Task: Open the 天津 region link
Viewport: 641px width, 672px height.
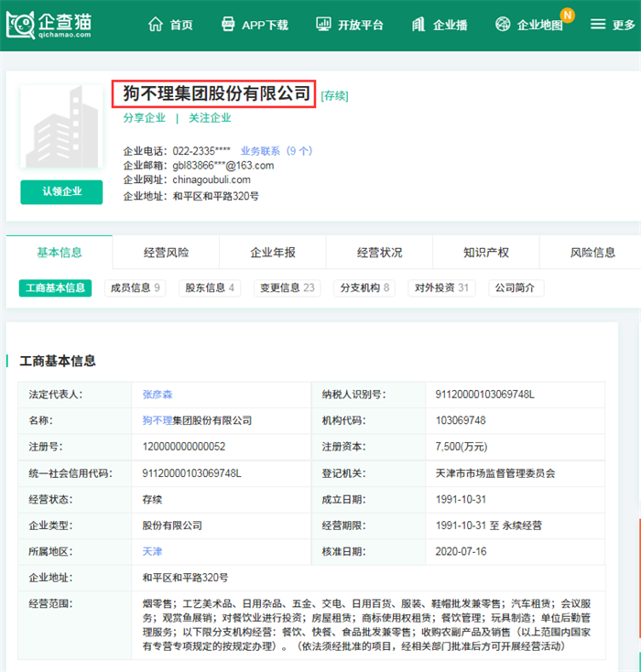Action: click(x=152, y=551)
